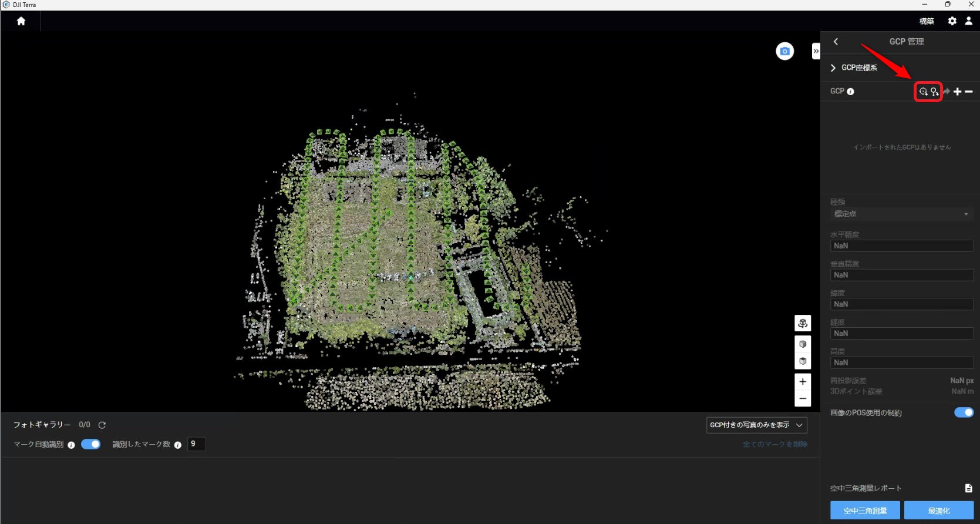Add a new GCP with plus icon
The height and width of the screenshot is (524, 980).
click(x=957, y=92)
